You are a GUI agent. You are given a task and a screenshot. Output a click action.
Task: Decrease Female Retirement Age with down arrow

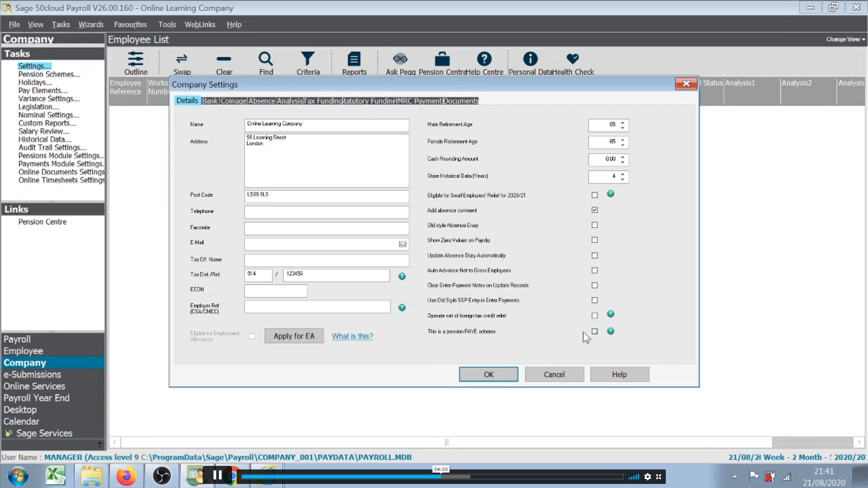[x=623, y=145]
